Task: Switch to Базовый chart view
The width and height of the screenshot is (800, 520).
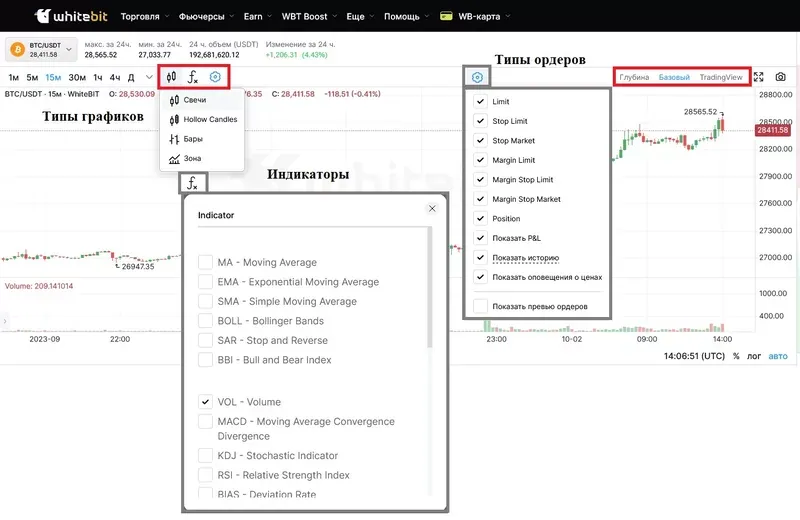Action: (x=674, y=77)
